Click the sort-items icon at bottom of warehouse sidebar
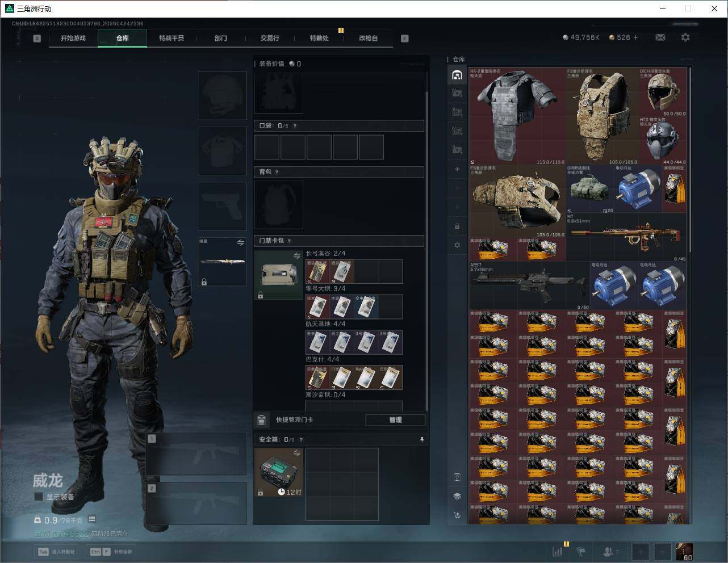The width and height of the screenshot is (728, 563). pyautogui.click(x=457, y=515)
